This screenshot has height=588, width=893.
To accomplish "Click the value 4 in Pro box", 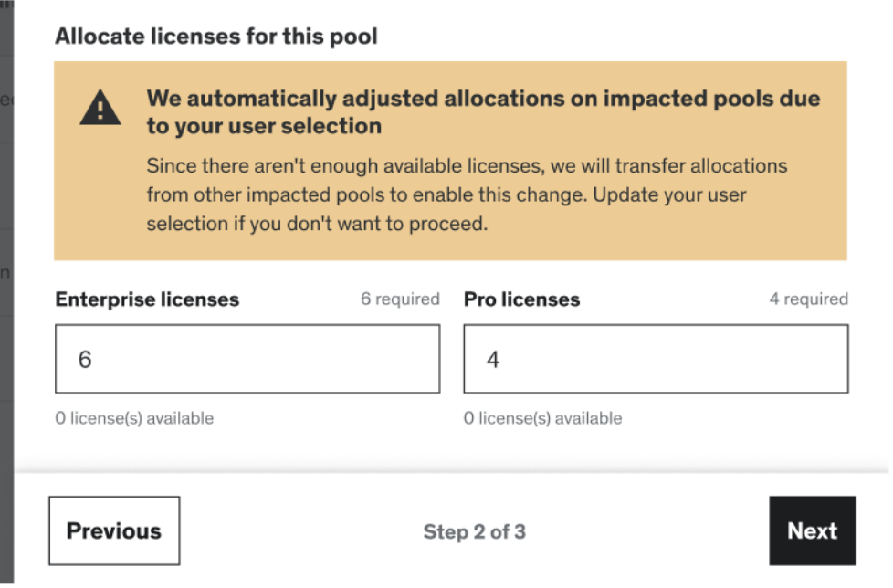I will (x=493, y=359).
